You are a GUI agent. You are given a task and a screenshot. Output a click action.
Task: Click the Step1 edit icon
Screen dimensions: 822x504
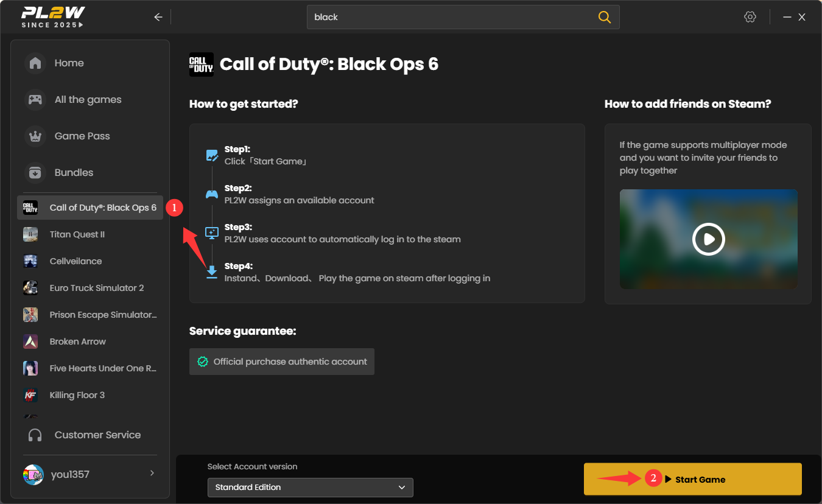pyautogui.click(x=212, y=155)
